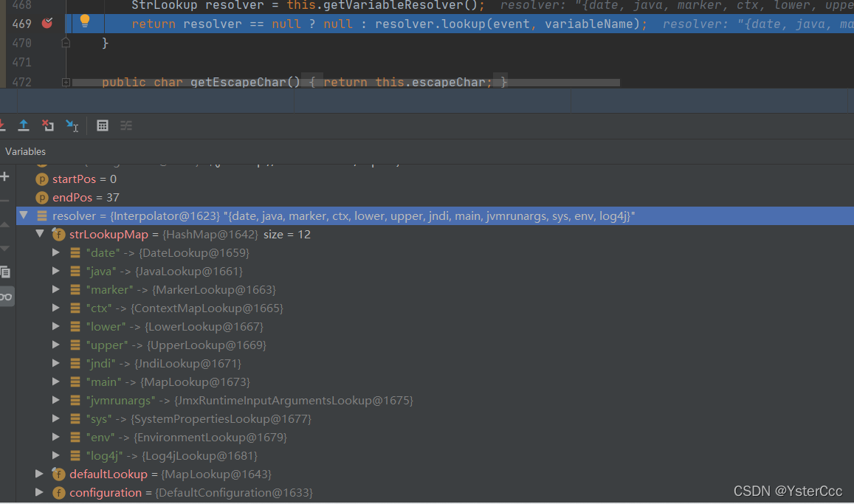Viewport: 854px width, 504px height.
Task: Expand the configuration field node
Action: click(39, 493)
